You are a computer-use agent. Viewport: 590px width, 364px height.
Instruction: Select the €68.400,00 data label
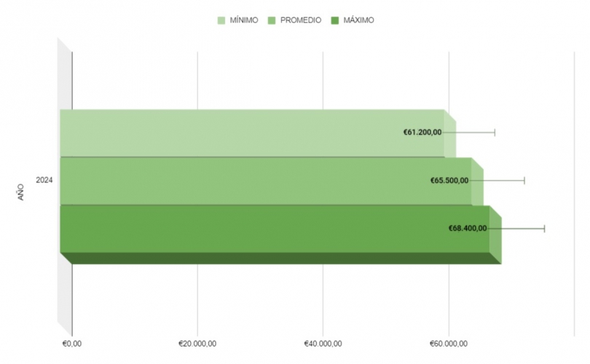point(468,229)
